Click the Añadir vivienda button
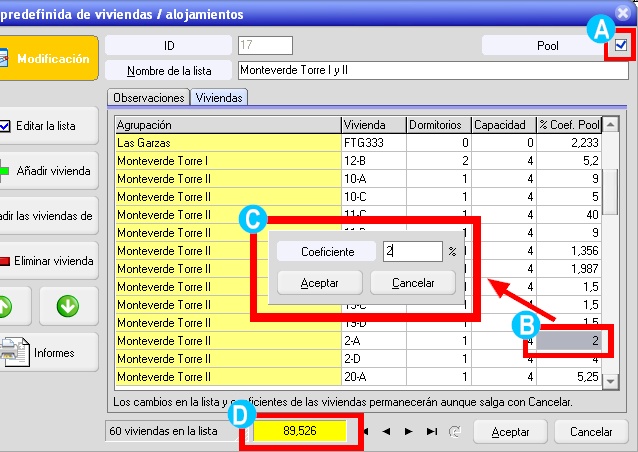 [x=49, y=170]
